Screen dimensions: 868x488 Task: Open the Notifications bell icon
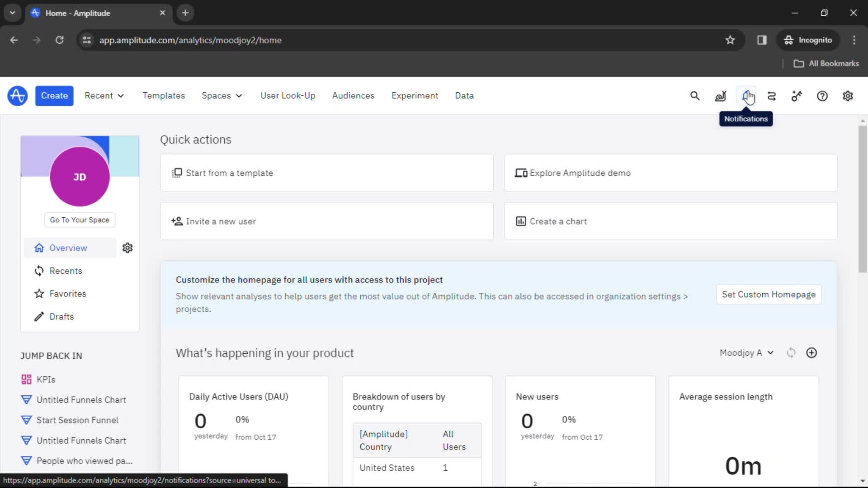(x=746, y=96)
